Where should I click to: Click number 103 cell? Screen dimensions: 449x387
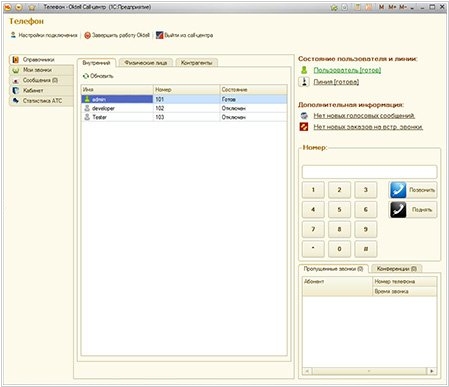click(186, 117)
